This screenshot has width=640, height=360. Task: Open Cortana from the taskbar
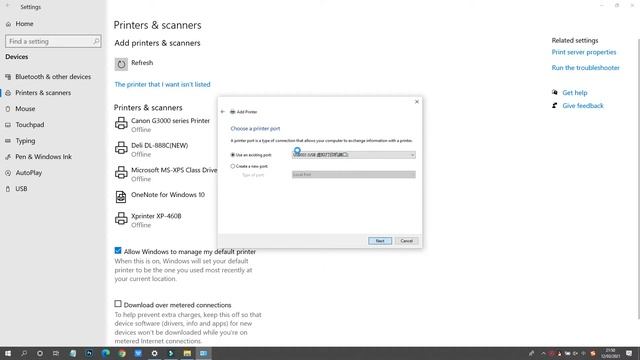click(x=40, y=353)
